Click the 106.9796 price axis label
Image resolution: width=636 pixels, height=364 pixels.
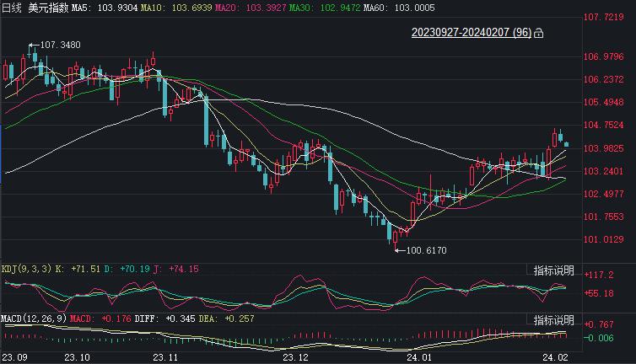pos(604,56)
